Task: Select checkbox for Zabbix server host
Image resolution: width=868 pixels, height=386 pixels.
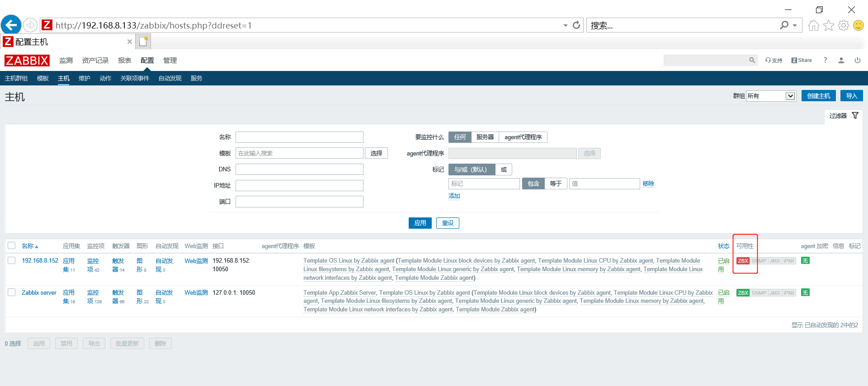Action: (12, 292)
